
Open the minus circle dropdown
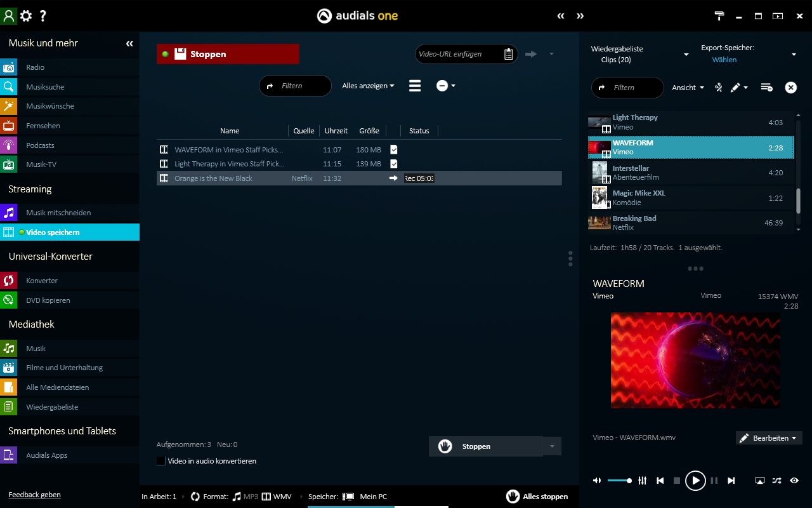click(446, 86)
